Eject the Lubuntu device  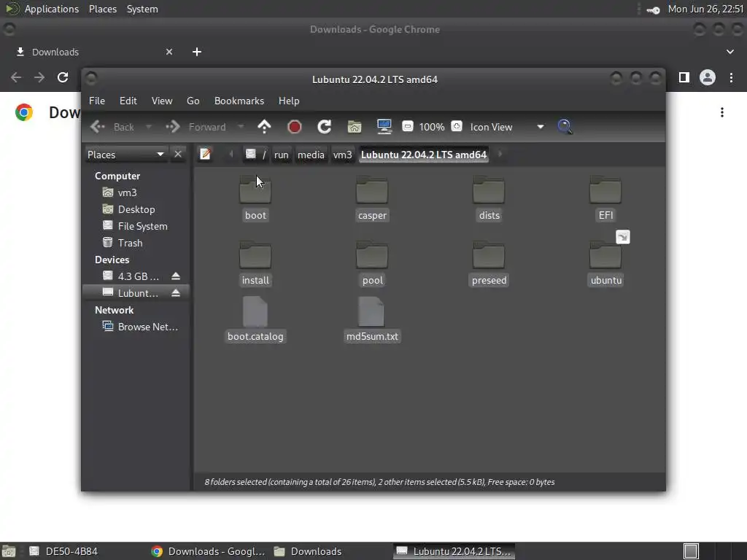pos(176,293)
